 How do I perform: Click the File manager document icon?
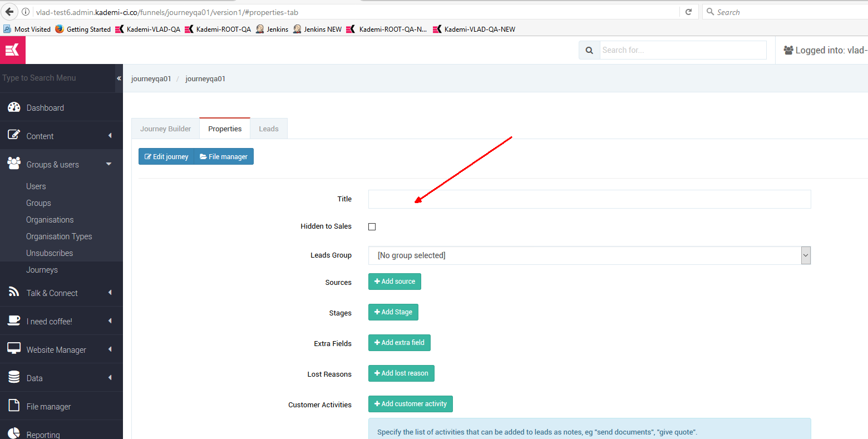(14, 406)
